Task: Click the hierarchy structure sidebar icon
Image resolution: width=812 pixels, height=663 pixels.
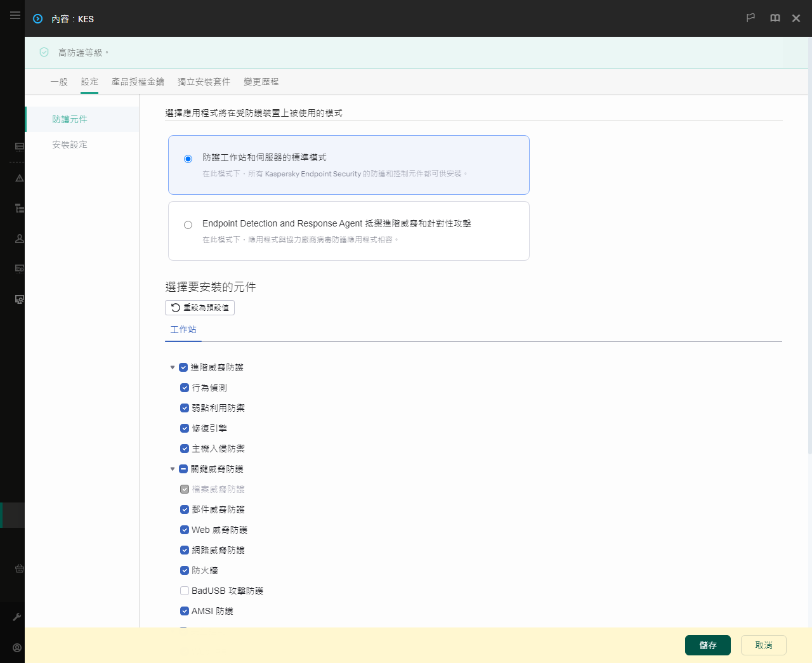Action: coord(20,208)
